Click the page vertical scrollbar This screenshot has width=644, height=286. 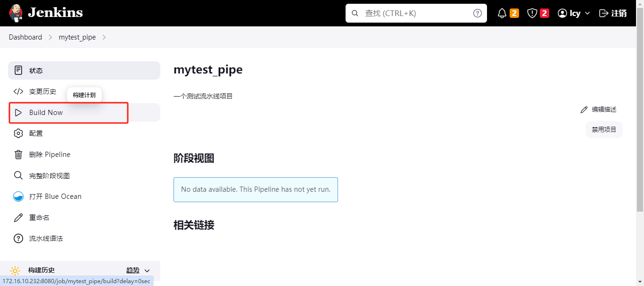pos(640,141)
